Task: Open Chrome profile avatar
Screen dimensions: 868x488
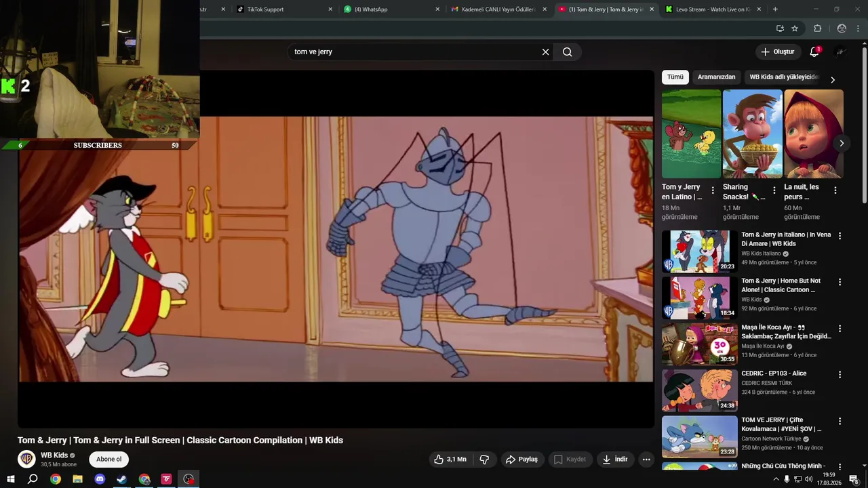Action: point(842,28)
